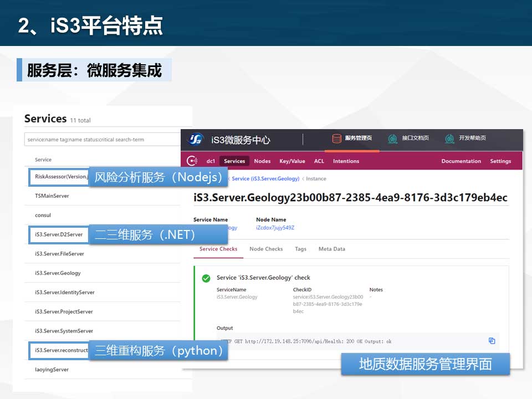532x399 pixels.
Task: Select the dc1 datacenter dropdown
Action: 211,161
